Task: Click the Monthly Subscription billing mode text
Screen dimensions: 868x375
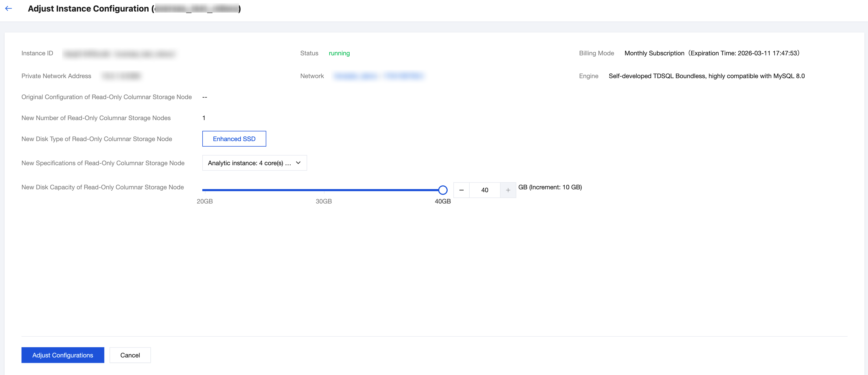Action: [654, 53]
